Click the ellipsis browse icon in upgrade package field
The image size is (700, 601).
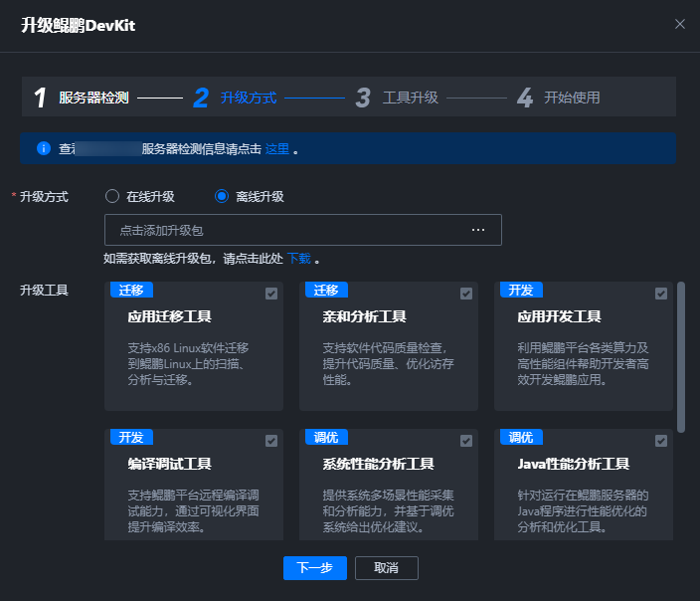click(x=478, y=230)
